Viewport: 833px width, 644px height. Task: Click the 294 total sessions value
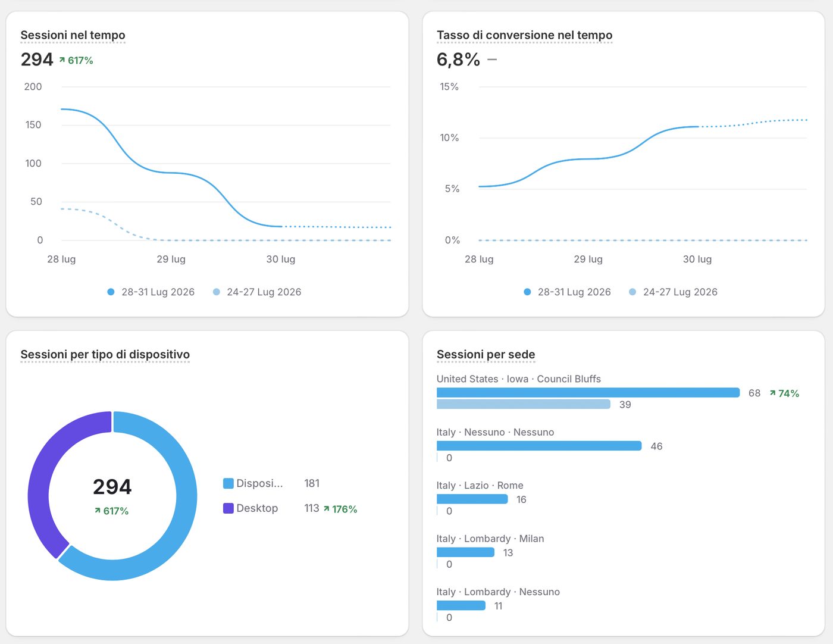[37, 60]
